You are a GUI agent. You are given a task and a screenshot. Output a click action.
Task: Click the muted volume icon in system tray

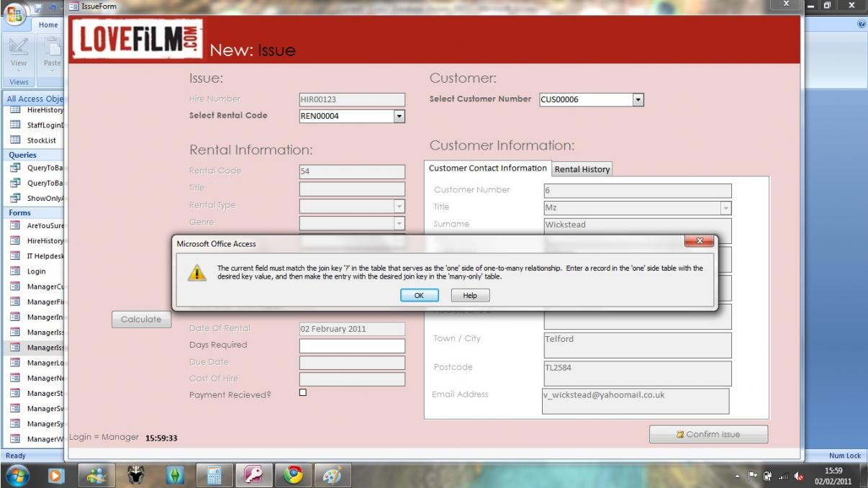click(797, 476)
